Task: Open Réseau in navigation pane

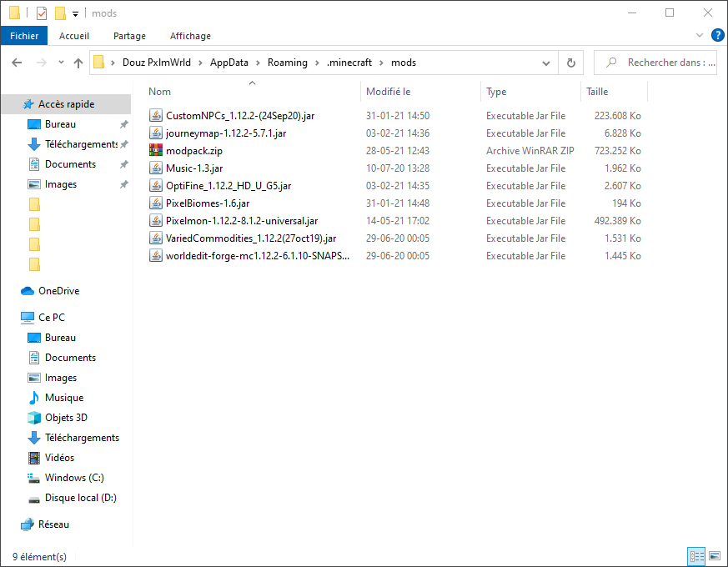Action: point(45,524)
